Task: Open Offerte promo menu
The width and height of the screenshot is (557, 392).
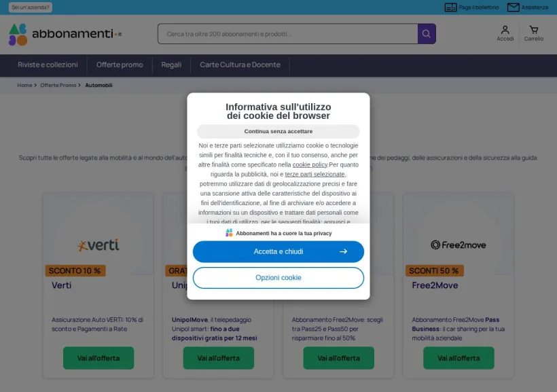Action: pos(120,65)
